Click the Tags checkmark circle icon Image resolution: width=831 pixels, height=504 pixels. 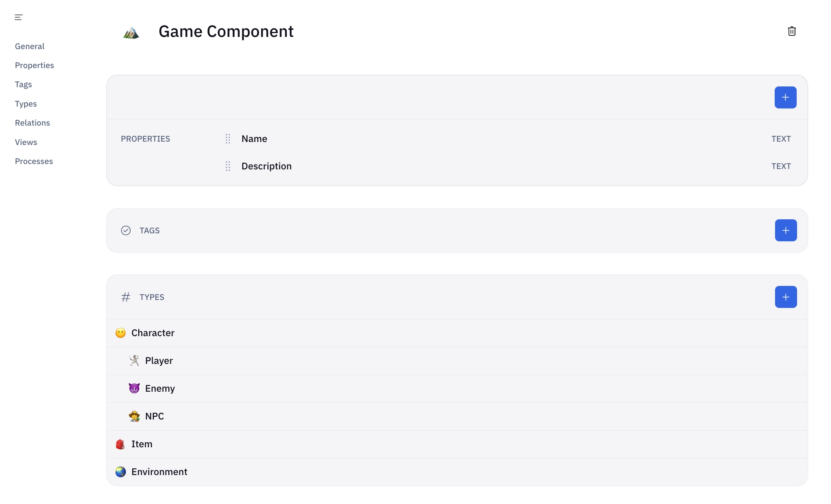[x=126, y=231]
